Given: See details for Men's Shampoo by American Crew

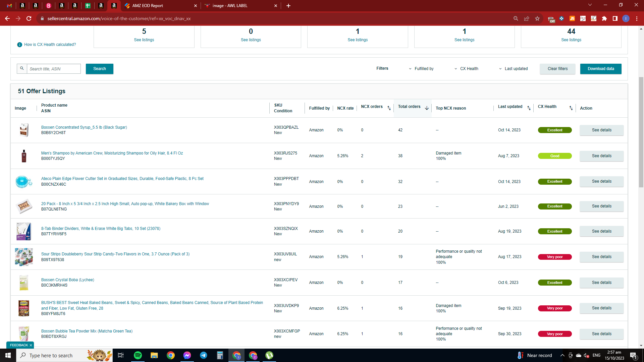Looking at the screenshot, I should pyautogui.click(x=601, y=156).
